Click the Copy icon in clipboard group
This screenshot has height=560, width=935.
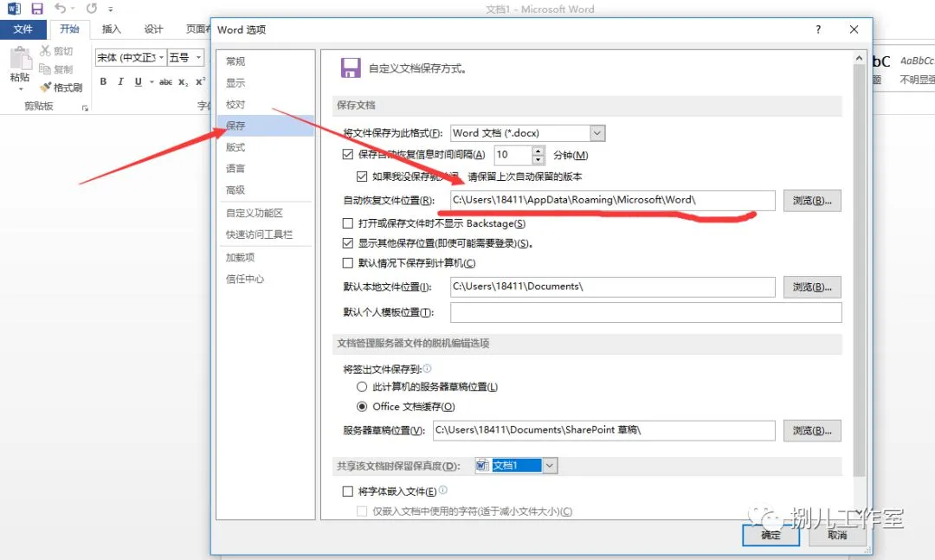(x=45, y=69)
